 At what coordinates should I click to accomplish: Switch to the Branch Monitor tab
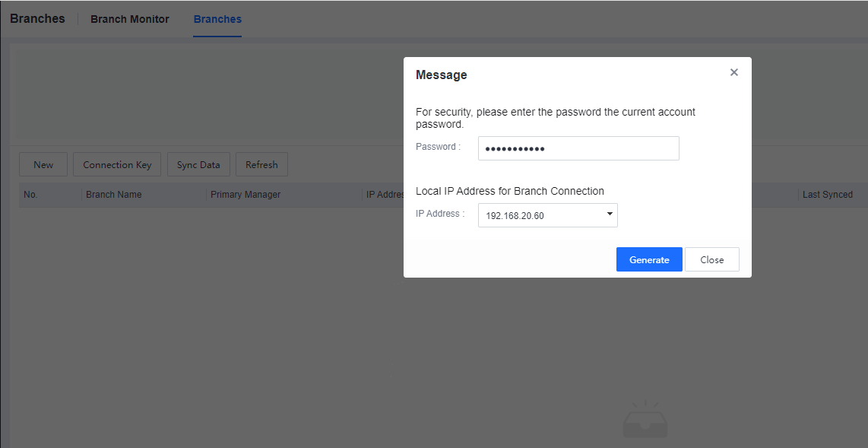coord(130,19)
